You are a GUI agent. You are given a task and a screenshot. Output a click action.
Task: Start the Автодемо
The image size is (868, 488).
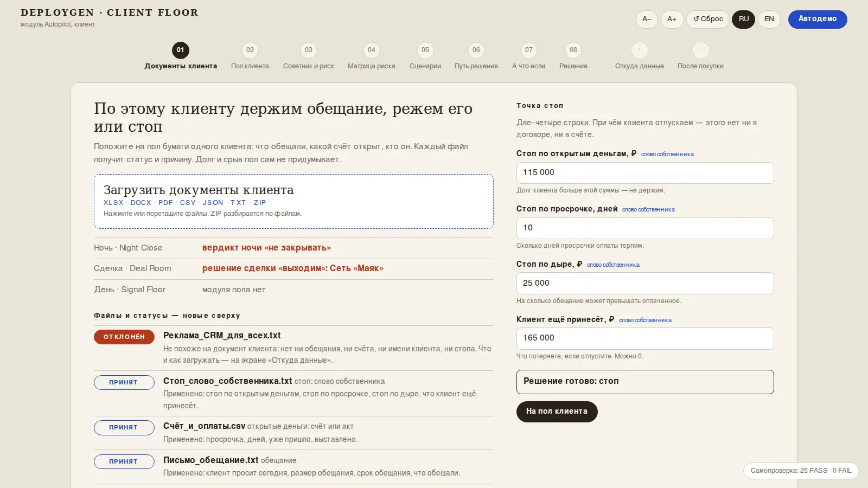818,19
